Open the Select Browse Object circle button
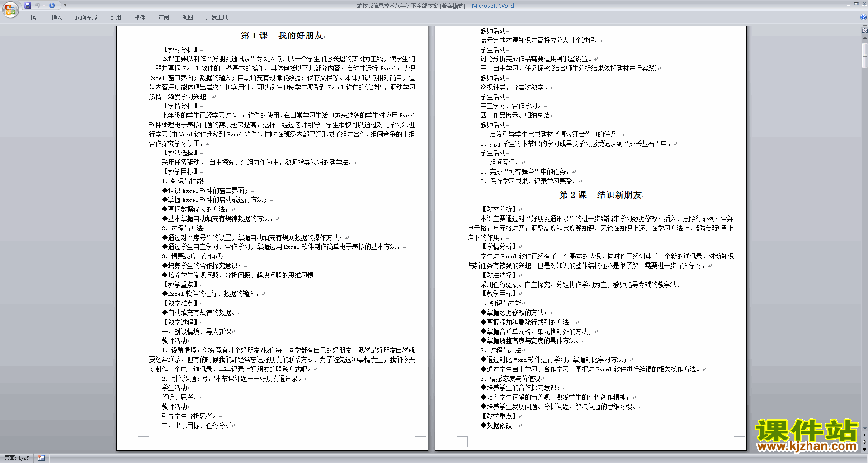This screenshot has width=868, height=463. 865,442
